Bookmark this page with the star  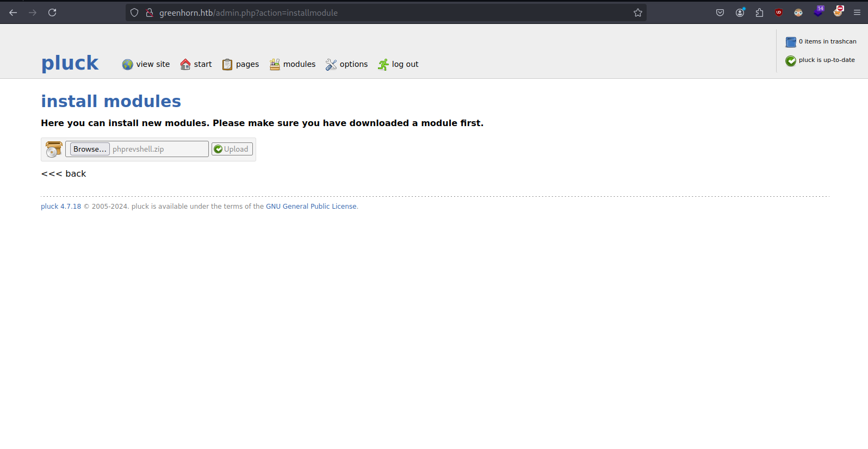(638, 13)
